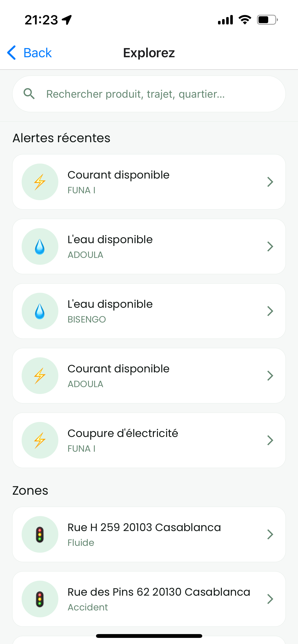Open chevron for Rue H 259 zone
Viewport: 298px width, 644px height.
click(270, 534)
